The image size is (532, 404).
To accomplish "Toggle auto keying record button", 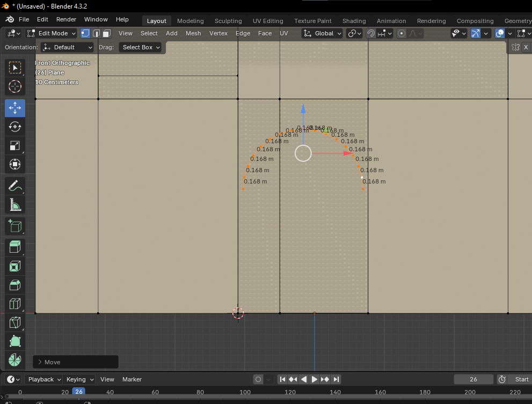I will [258, 379].
